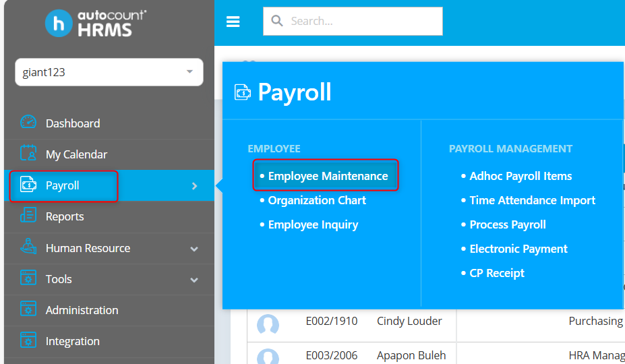Expand Payroll submenu chevron
Image resolution: width=625 pixels, height=364 pixels.
195,186
